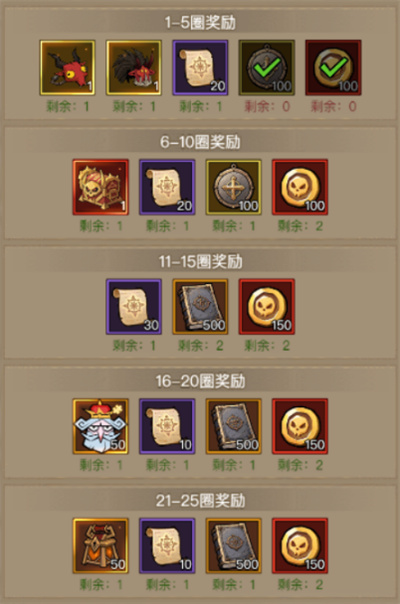
Task: Select the skull coin 100 in 6-10圈奖励
Action: click(x=300, y=187)
